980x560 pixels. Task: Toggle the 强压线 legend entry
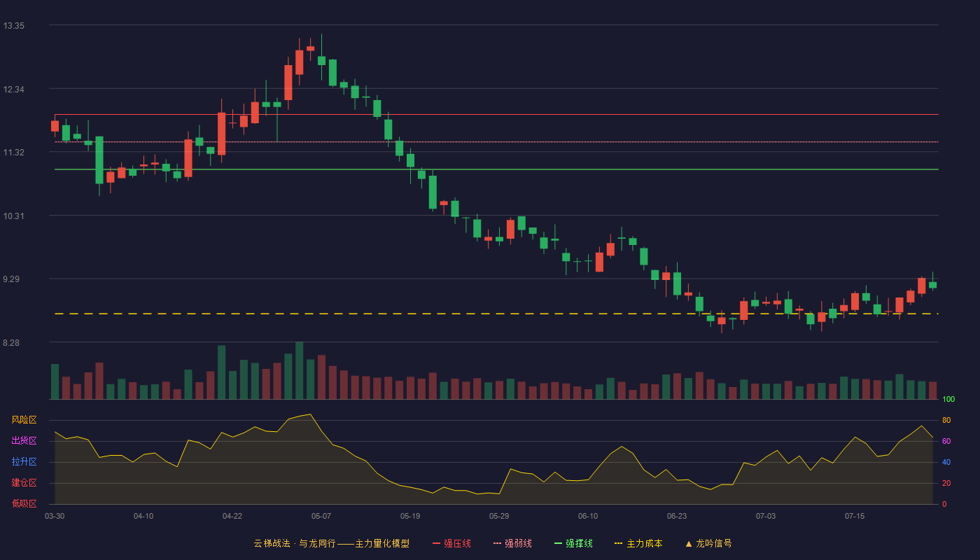[x=451, y=543]
